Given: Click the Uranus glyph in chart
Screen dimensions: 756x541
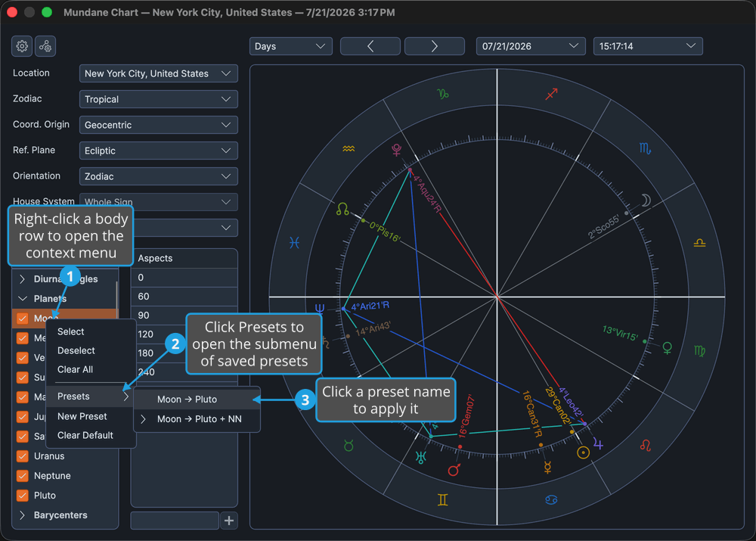Looking at the screenshot, I should 421,458.
